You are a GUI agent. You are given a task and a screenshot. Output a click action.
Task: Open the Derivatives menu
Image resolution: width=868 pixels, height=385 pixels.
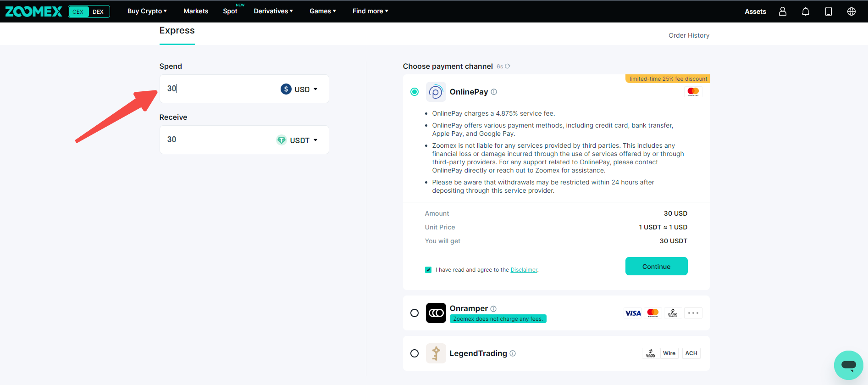click(x=273, y=11)
